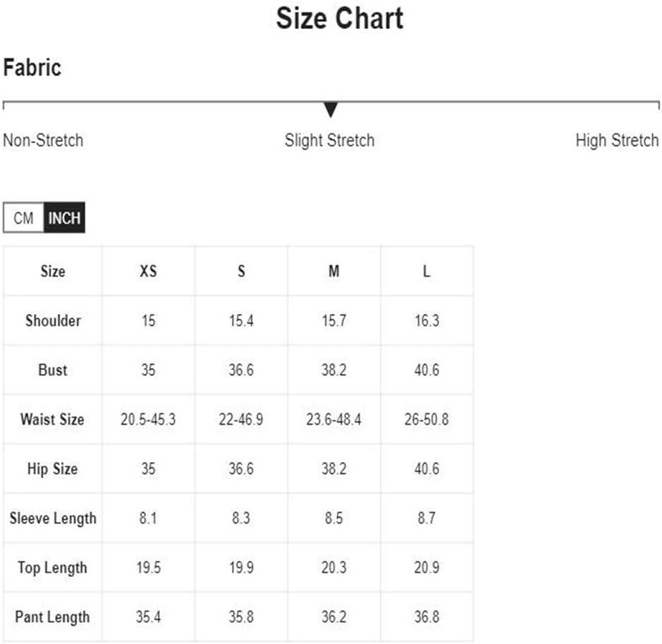Click the Top Length row label

coord(52,568)
